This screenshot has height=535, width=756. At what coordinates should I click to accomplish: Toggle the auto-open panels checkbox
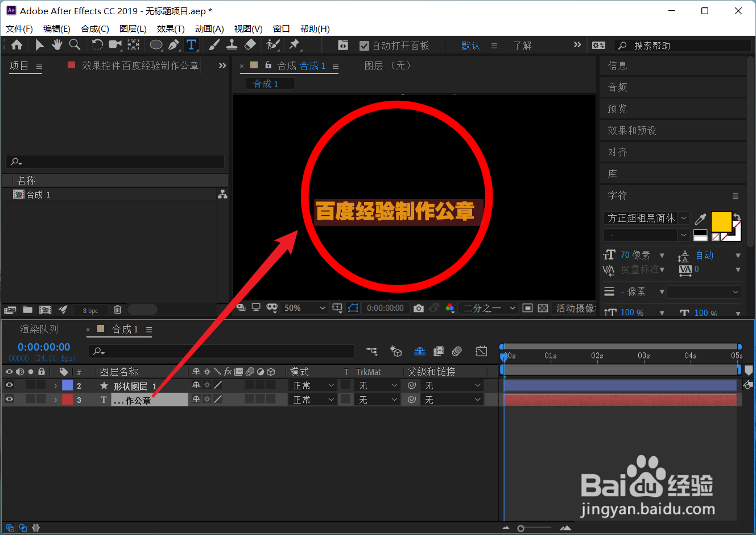365,46
